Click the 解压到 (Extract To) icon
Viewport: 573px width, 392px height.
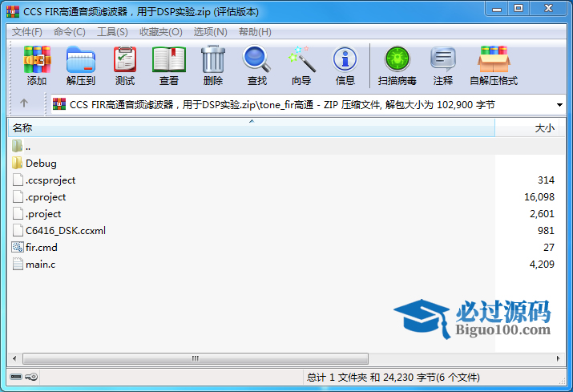(81, 59)
